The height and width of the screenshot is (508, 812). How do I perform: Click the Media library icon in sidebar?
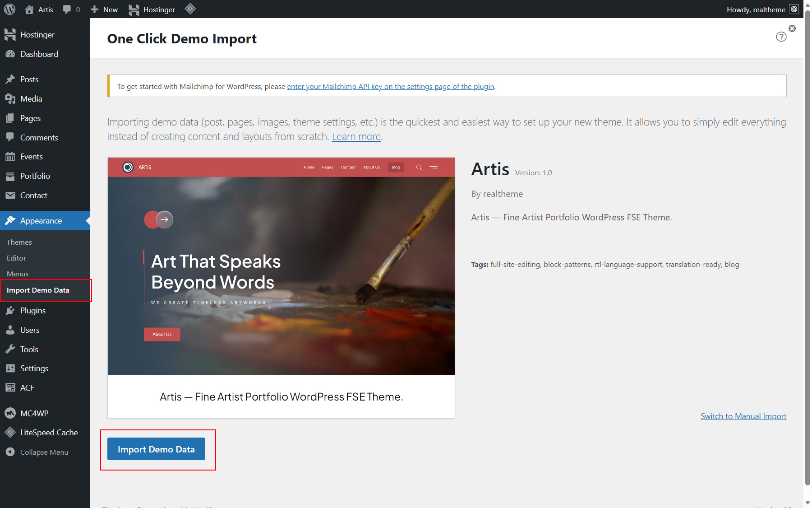click(10, 99)
